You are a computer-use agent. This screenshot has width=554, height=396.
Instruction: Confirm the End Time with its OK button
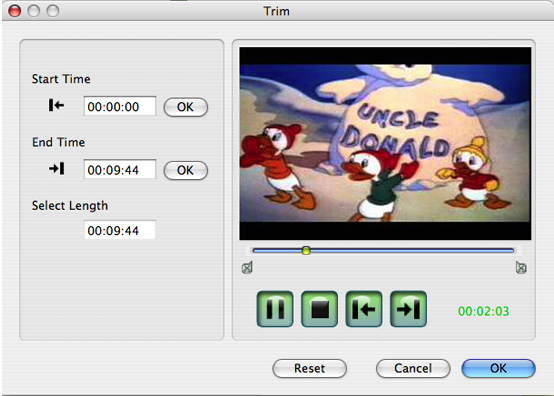(x=185, y=170)
